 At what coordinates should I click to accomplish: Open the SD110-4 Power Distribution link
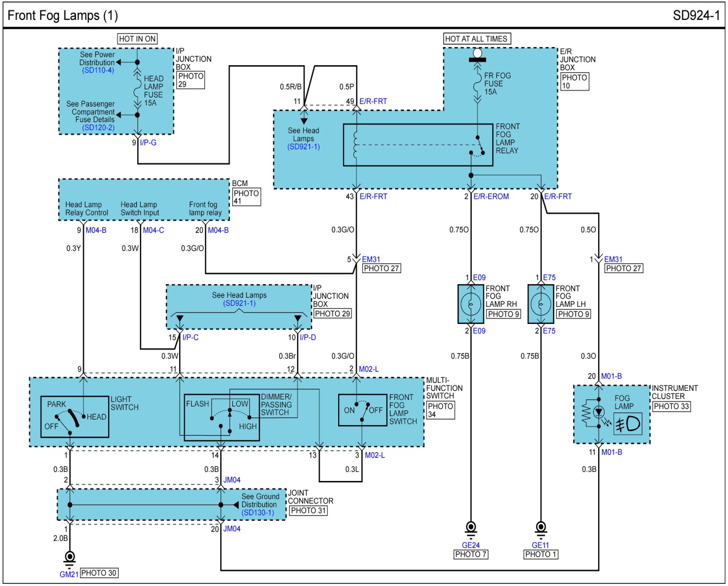tap(98, 70)
